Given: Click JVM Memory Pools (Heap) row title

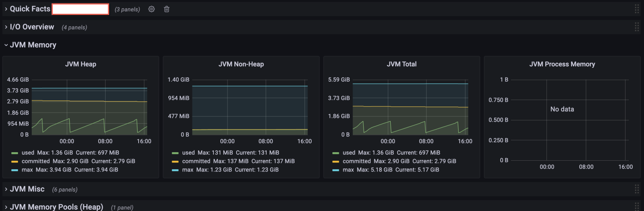Looking at the screenshot, I should (57, 207).
